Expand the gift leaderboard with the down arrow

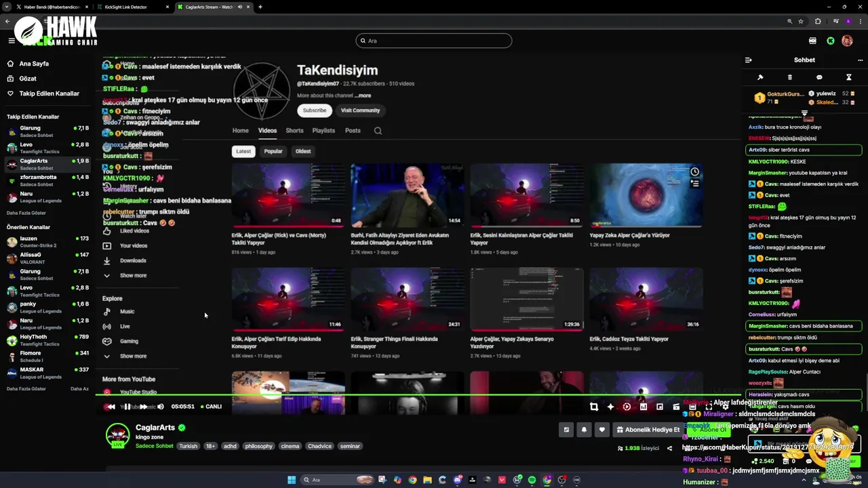coord(804,113)
